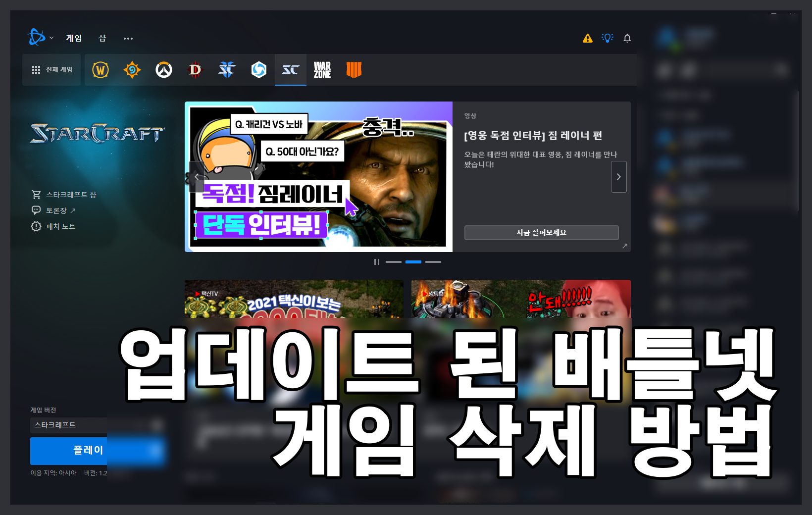Click the yellow warning triangle icon
This screenshot has height=515, width=812.
(x=588, y=38)
